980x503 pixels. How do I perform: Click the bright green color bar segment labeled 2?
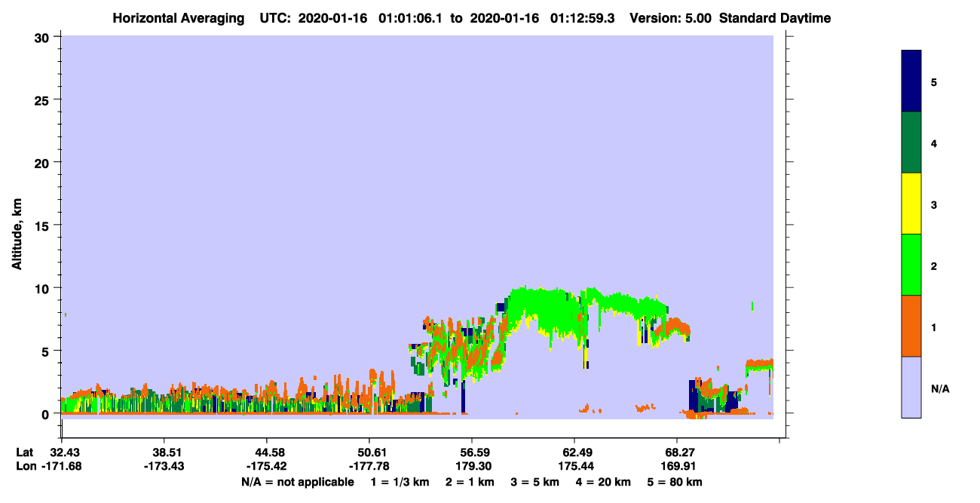[x=911, y=265]
